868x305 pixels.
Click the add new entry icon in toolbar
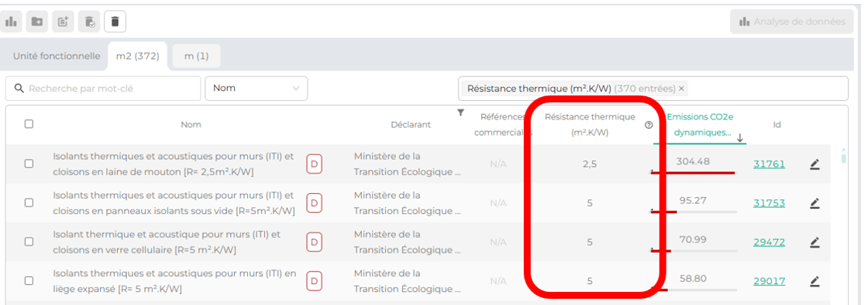pos(63,22)
